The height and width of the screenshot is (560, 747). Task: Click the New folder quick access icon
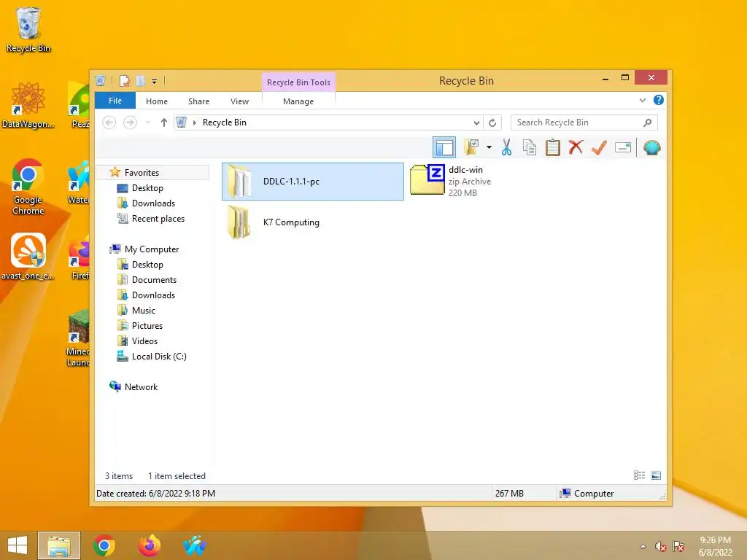(x=140, y=81)
